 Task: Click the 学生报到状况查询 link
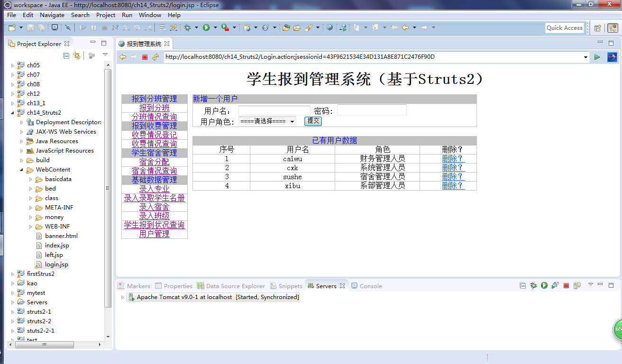155,225
